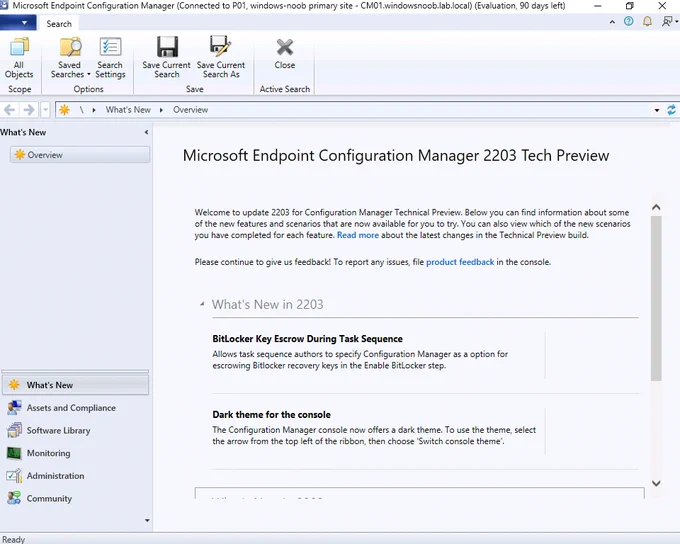This screenshot has width=680, height=544.
Task: Click the BitLocker Key Escrow During Task Sequence heading
Action: 307,339
